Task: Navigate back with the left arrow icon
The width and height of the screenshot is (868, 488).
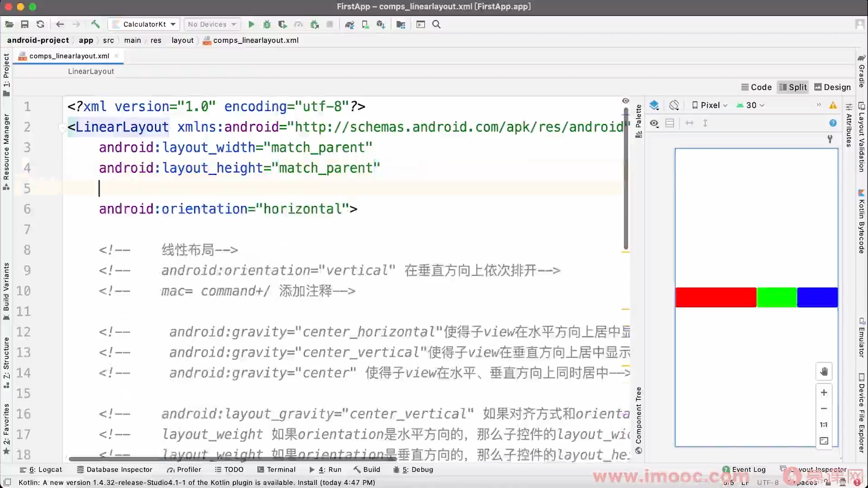Action: click(x=60, y=24)
